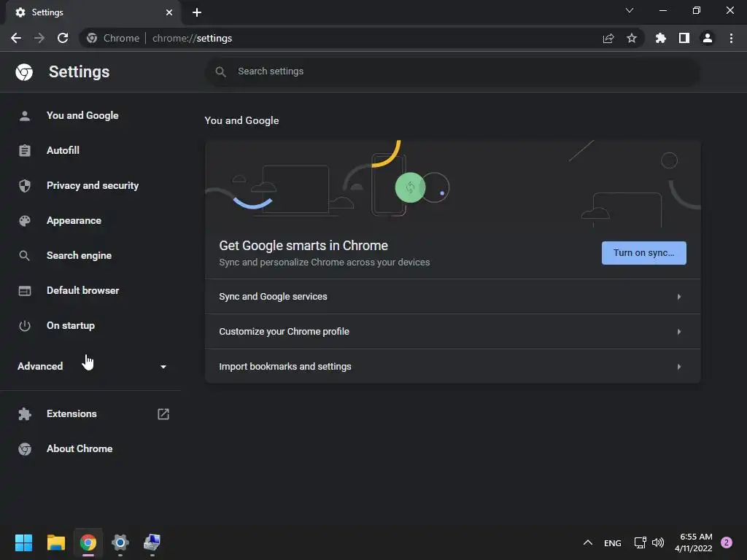Click the palette icon for Appearance
This screenshot has width=747, height=560.
tap(25, 220)
